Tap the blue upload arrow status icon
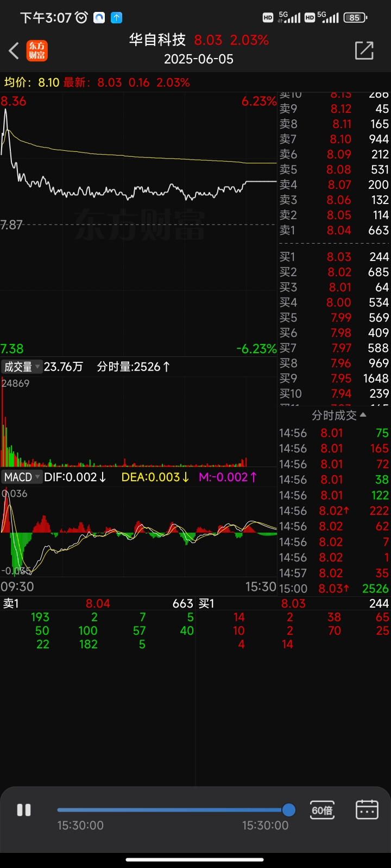Image resolution: width=391 pixels, height=868 pixels. 117,18
